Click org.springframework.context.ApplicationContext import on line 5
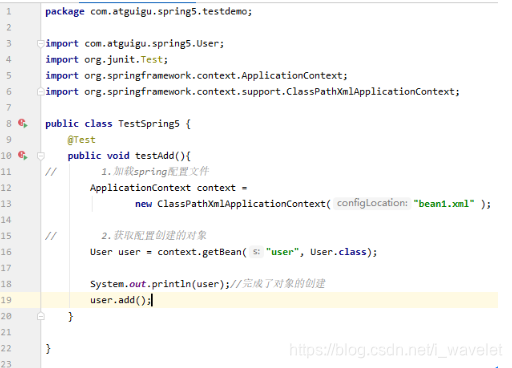The image size is (512, 368). point(213,76)
